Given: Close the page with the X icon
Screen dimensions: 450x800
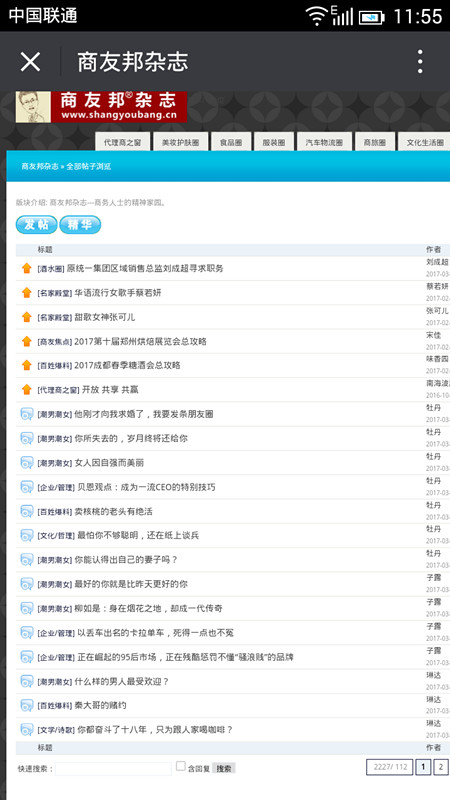Looking at the screenshot, I should click(30, 62).
